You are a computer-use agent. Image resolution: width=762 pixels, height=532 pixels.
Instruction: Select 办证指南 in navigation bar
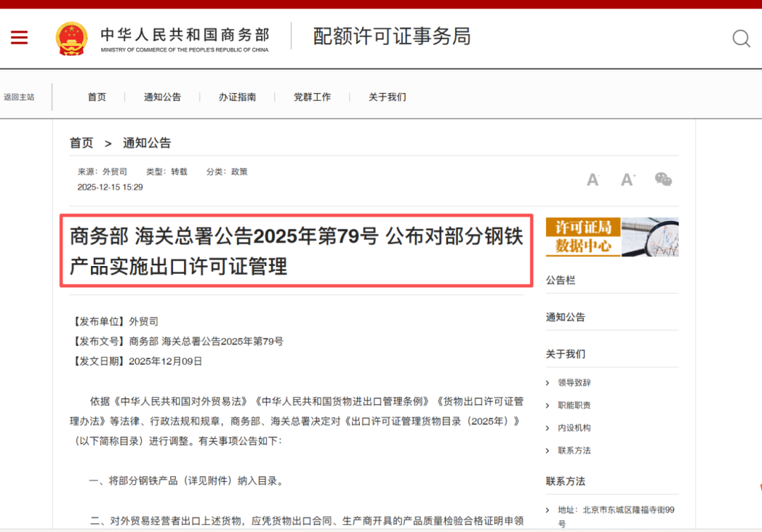[x=237, y=97]
